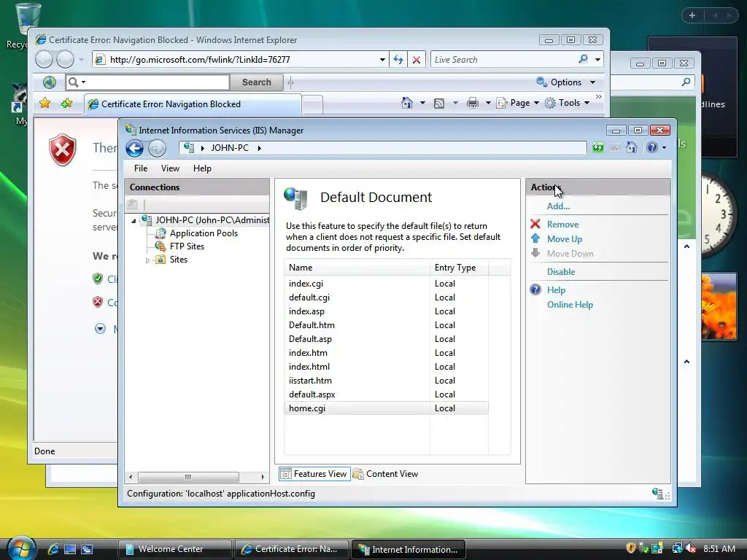Click the IIS Manager forward arrow button
Image resolution: width=747 pixels, height=560 pixels.
157,149
